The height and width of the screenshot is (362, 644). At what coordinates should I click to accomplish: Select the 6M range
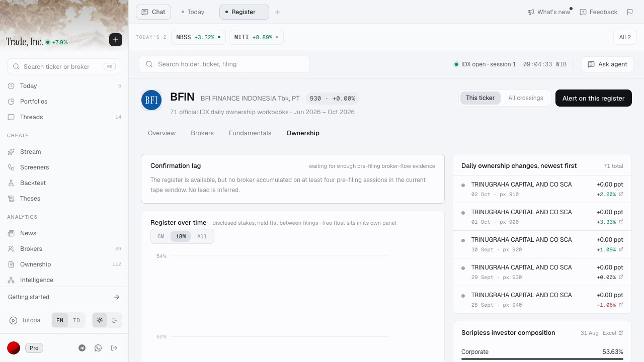pos(161,236)
